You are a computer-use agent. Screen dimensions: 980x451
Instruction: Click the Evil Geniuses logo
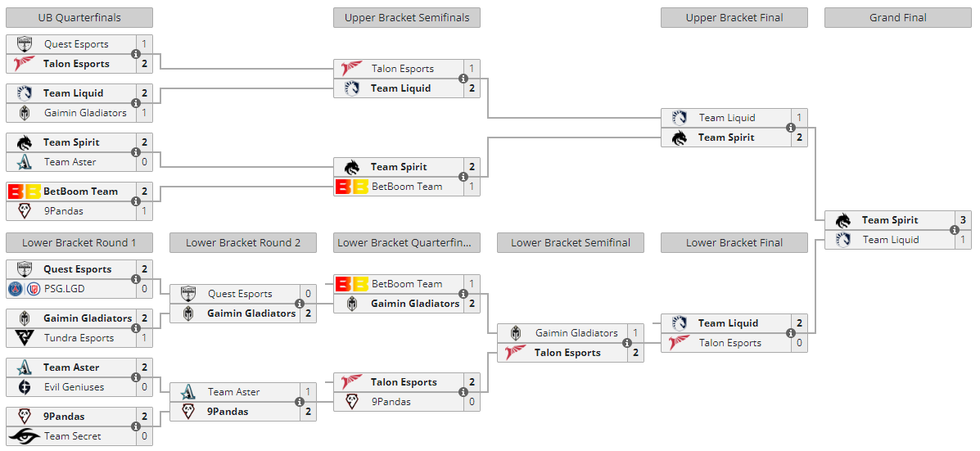tap(25, 386)
